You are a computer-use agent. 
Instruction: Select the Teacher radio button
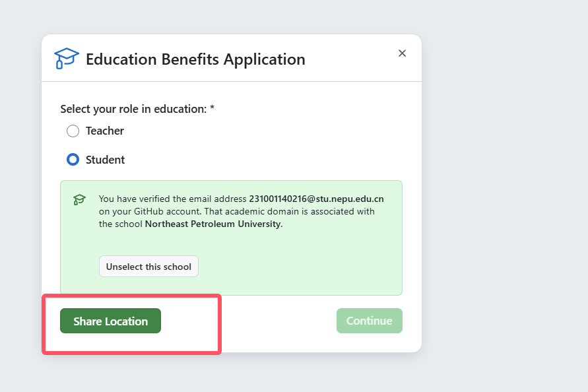(x=73, y=131)
